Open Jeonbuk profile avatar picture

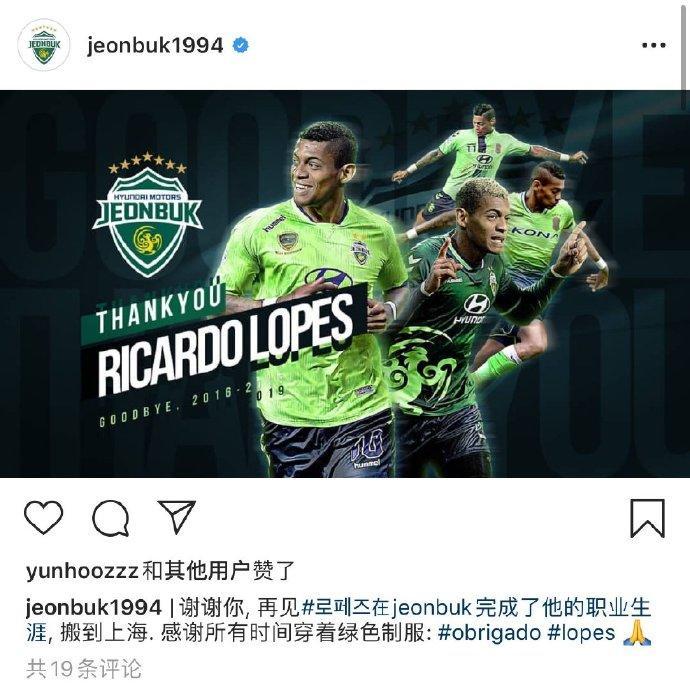click(x=44, y=45)
